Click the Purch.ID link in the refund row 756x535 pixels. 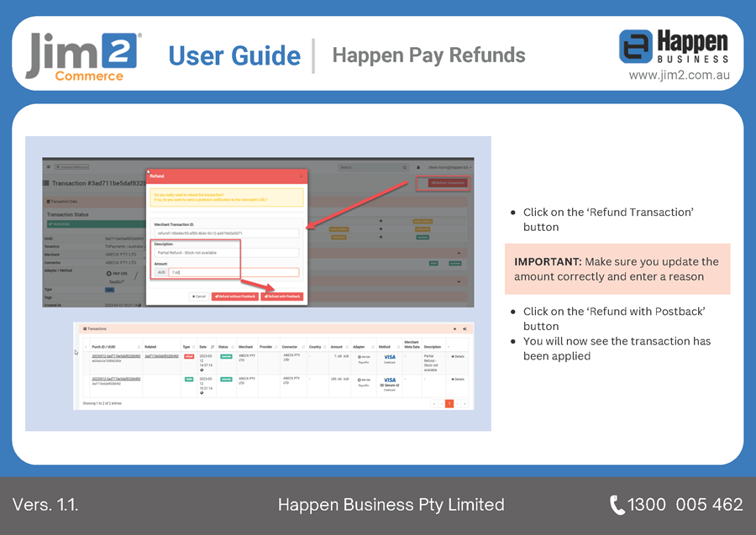[x=116, y=356]
